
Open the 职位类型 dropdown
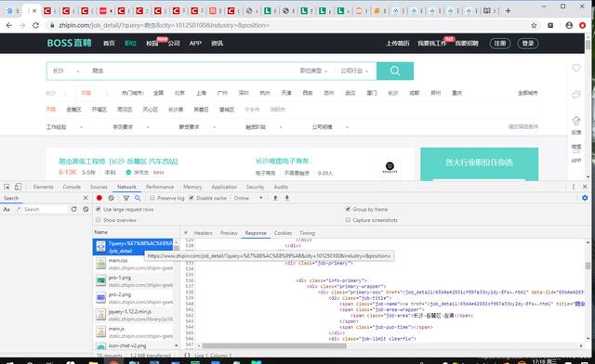pos(313,71)
